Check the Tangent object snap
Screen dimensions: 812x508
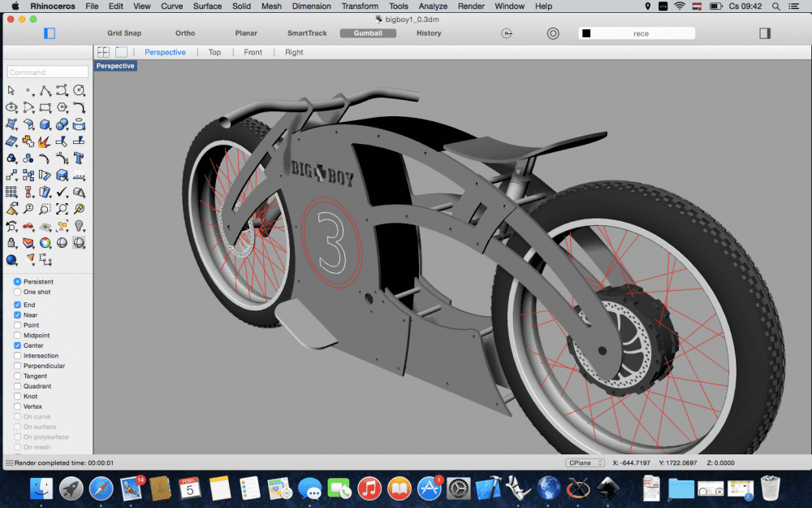[18, 376]
